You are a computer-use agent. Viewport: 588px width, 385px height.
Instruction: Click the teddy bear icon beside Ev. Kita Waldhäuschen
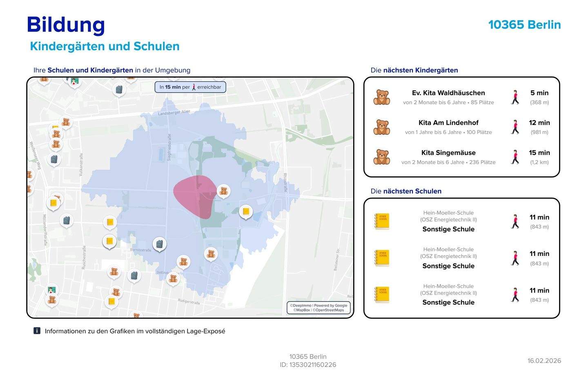pos(381,97)
